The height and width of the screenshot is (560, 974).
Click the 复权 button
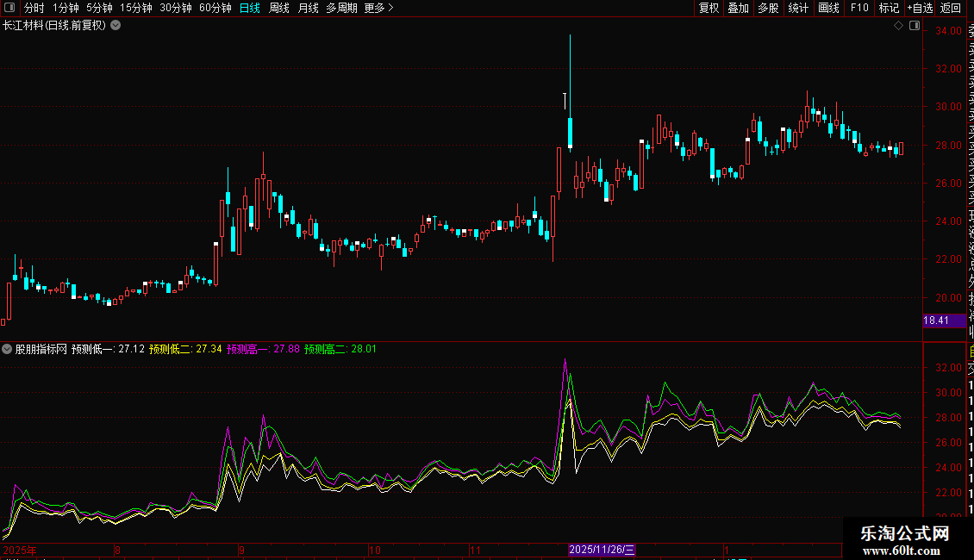(709, 8)
